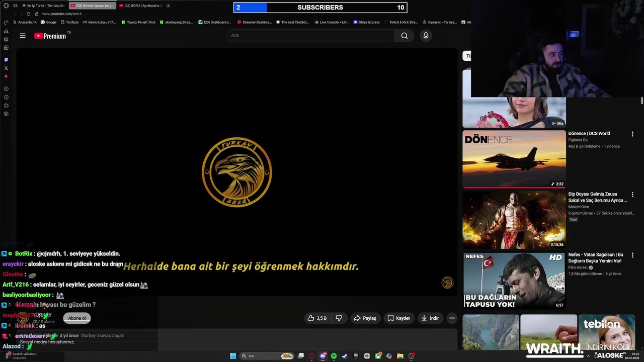Dislike the video with the thumbs-down button
Screen dimensions: 644x362
pyautogui.click(x=339, y=318)
